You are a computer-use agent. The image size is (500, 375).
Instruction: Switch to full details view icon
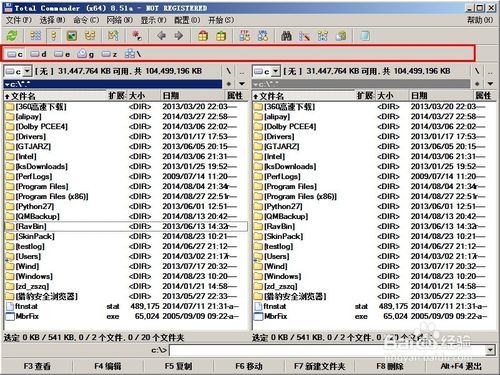(53, 36)
